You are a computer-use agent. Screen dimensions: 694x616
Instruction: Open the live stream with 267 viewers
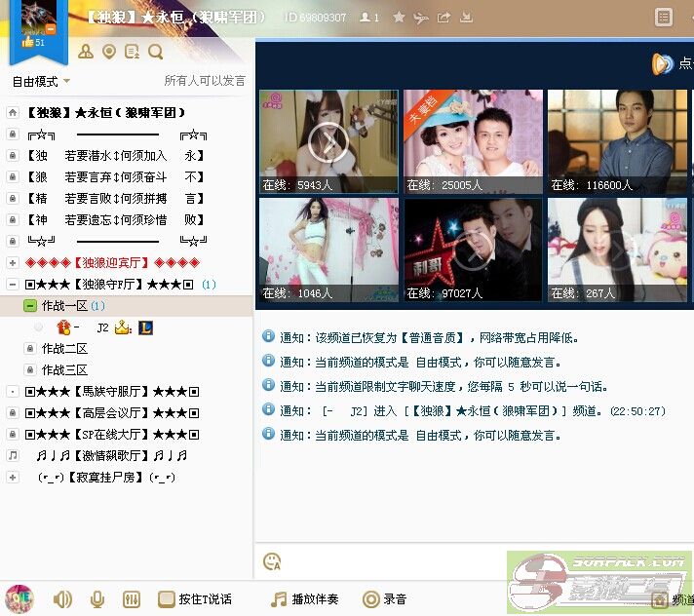[x=617, y=250]
